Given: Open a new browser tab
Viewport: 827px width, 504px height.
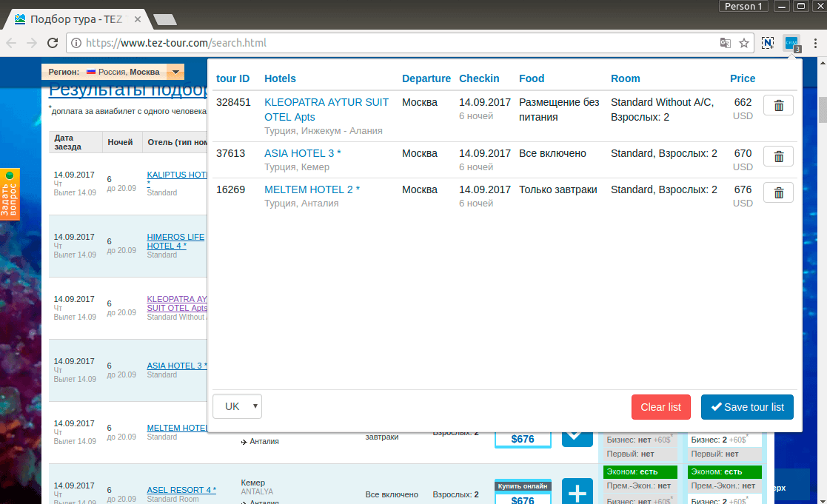Looking at the screenshot, I should click(165, 20).
